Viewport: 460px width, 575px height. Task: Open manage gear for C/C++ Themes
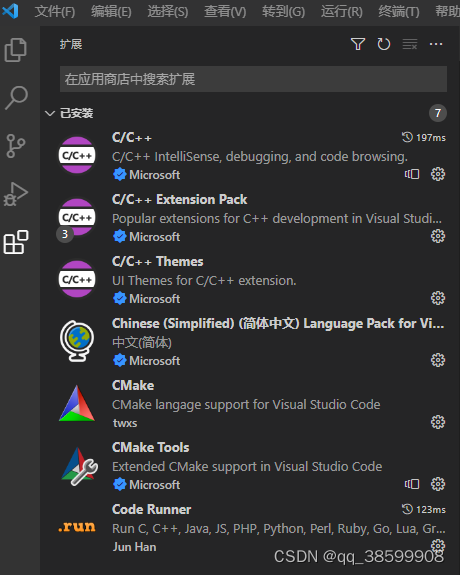[x=438, y=298]
